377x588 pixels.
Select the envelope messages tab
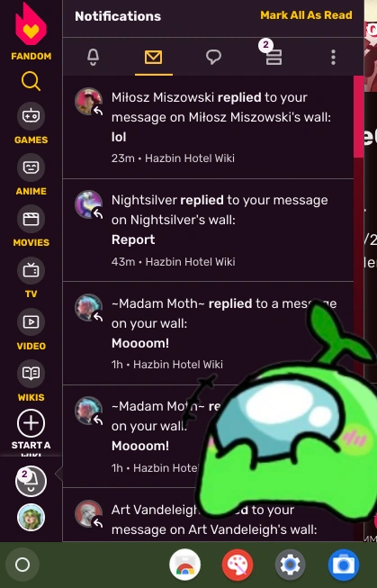153,57
